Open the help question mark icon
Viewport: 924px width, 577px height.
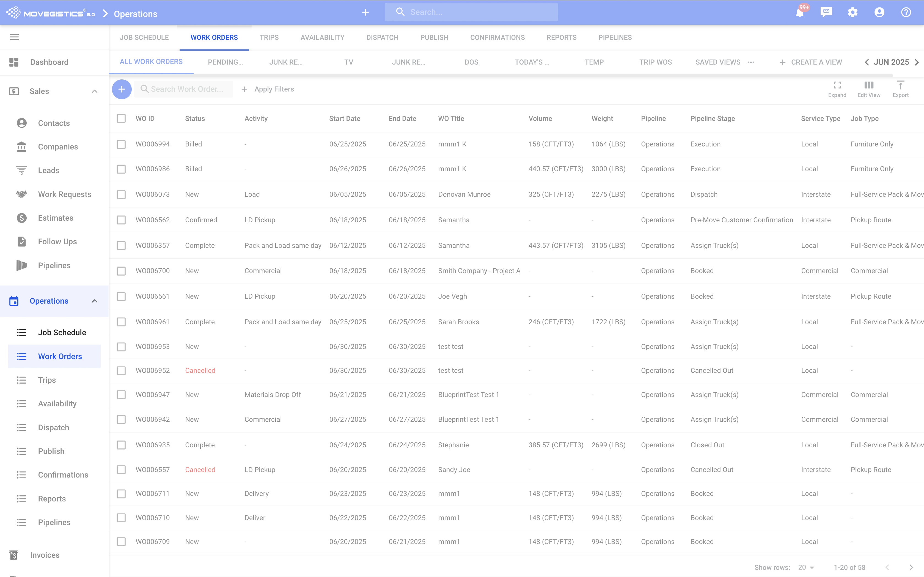click(x=906, y=12)
